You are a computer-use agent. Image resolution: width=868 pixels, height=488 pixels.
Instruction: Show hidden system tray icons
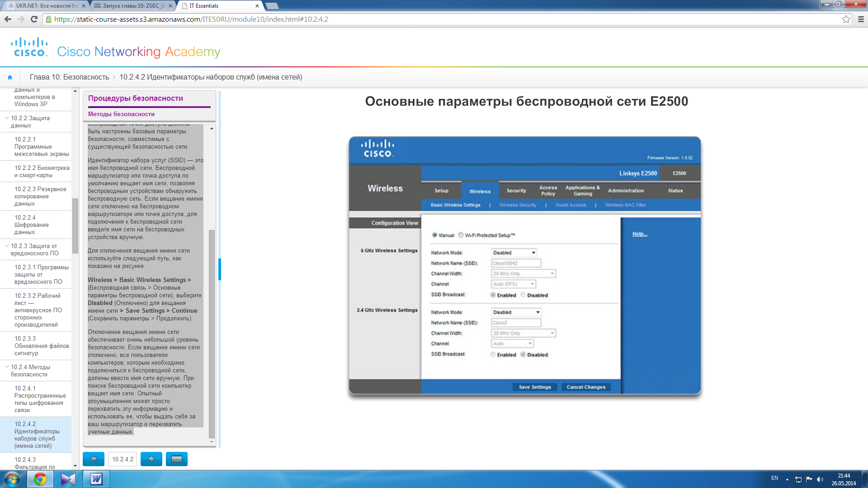point(787,479)
